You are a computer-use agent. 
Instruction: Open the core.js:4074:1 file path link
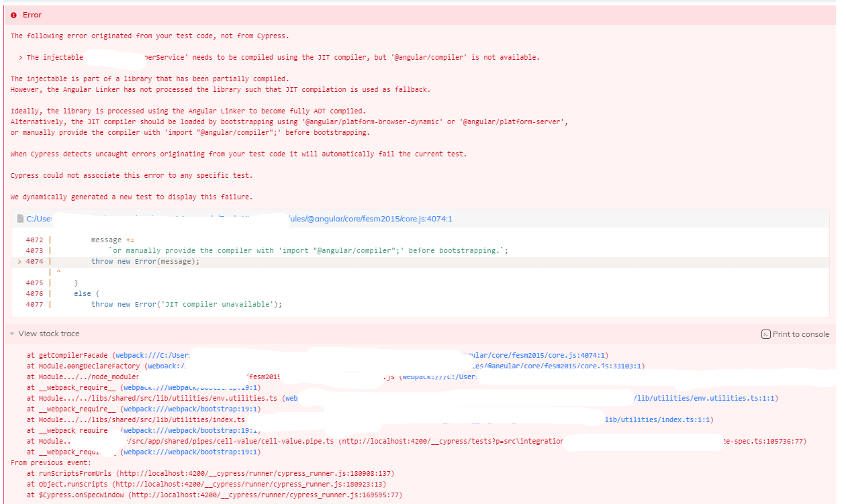click(x=240, y=219)
